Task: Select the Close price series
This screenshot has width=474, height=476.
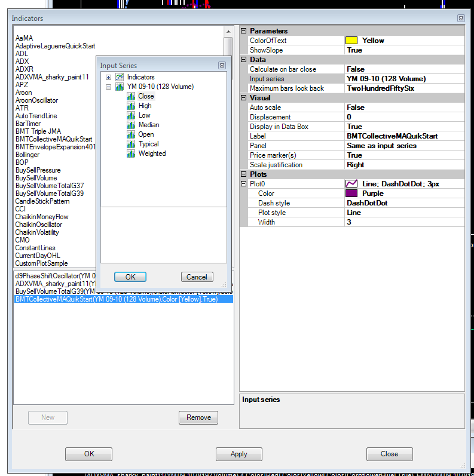Action: pyautogui.click(x=146, y=96)
